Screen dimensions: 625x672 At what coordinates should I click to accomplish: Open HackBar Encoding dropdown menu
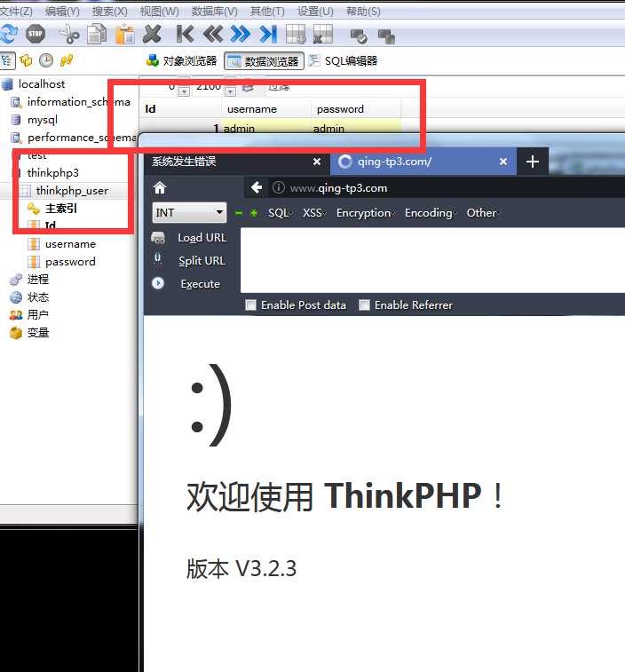(431, 212)
